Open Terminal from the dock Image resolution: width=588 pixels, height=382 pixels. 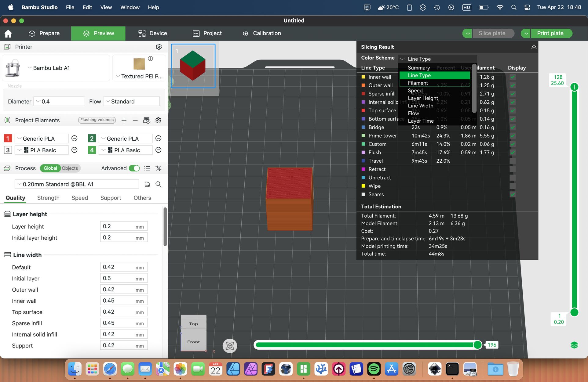click(x=452, y=369)
